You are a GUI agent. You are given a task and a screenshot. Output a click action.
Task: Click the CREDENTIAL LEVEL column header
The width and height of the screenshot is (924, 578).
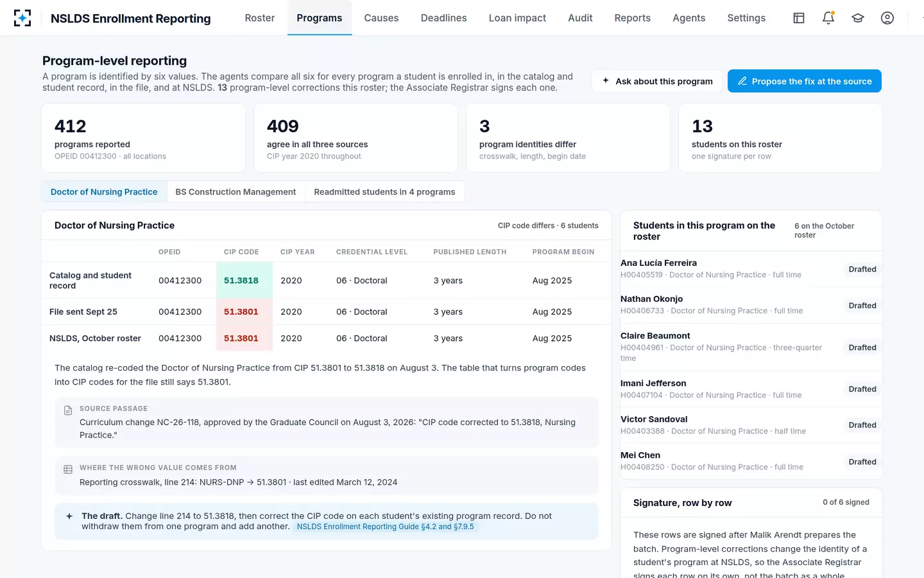(x=372, y=252)
